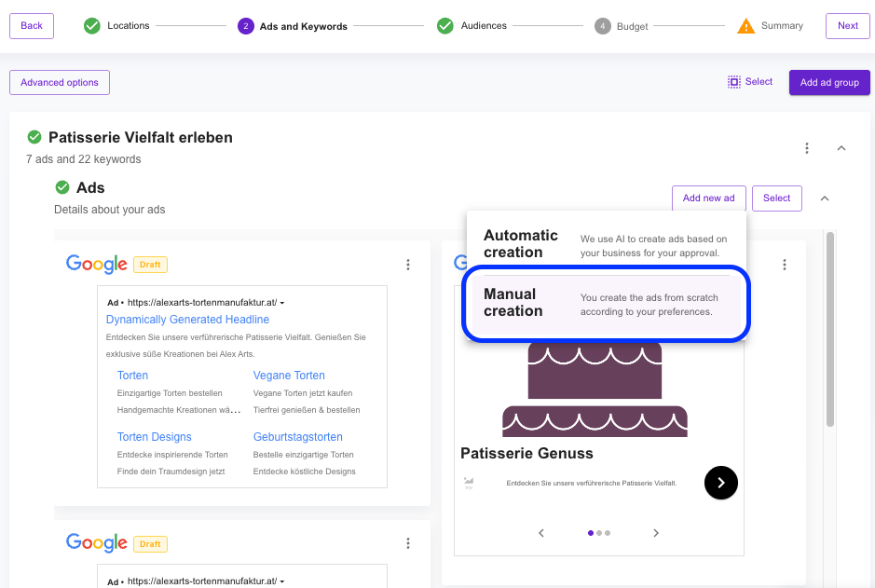This screenshot has height=588, width=875.
Task: Click 'Vegane Torten jetzt kaufen' description
Action: (303, 393)
